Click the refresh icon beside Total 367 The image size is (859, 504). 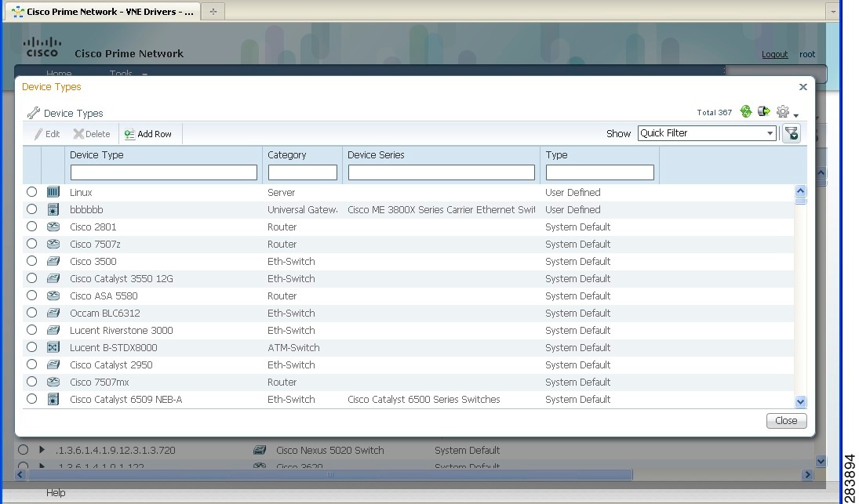coord(745,111)
